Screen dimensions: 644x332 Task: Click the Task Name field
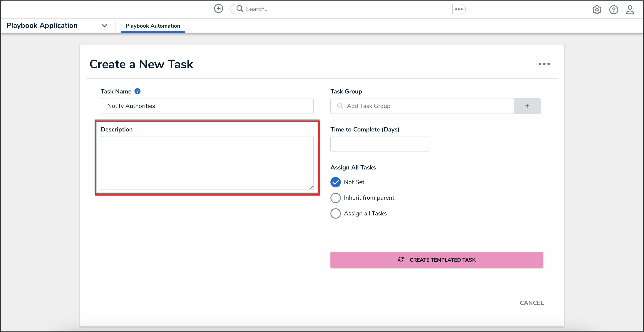coord(207,106)
